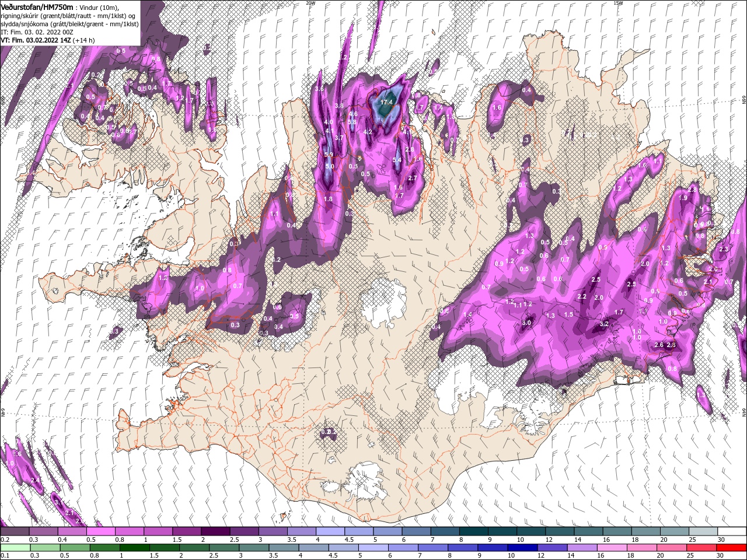Click the 5.8 value label on the map

pos(352,123)
